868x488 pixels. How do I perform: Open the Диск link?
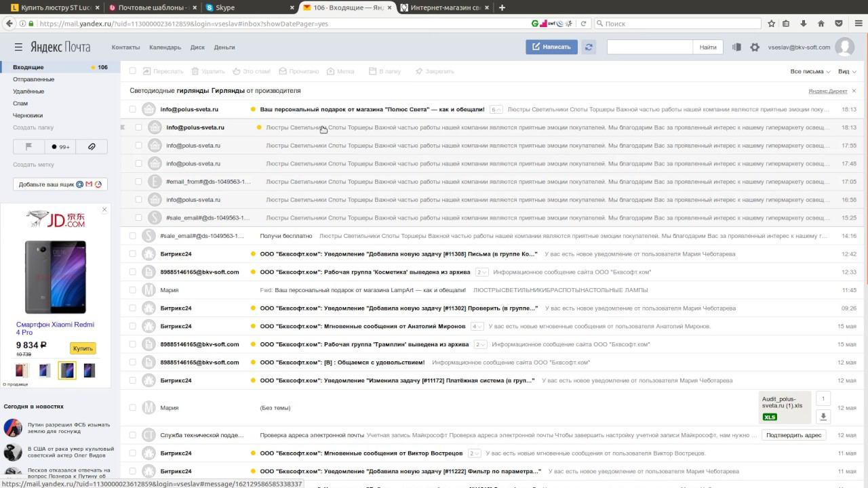[197, 47]
